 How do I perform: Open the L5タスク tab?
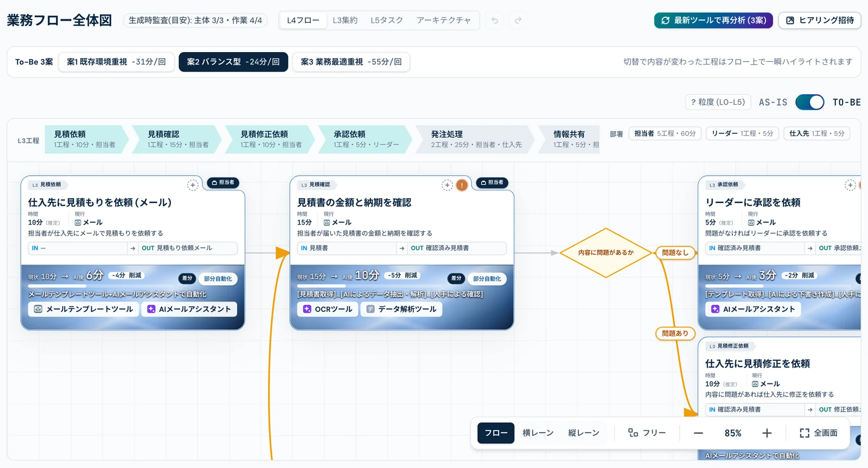click(x=387, y=21)
